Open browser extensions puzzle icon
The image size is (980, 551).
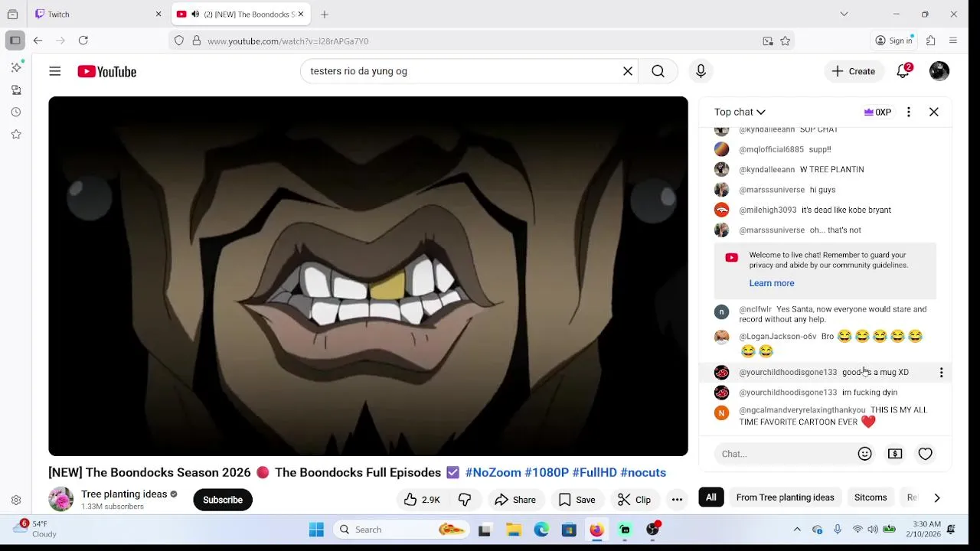click(x=931, y=41)
